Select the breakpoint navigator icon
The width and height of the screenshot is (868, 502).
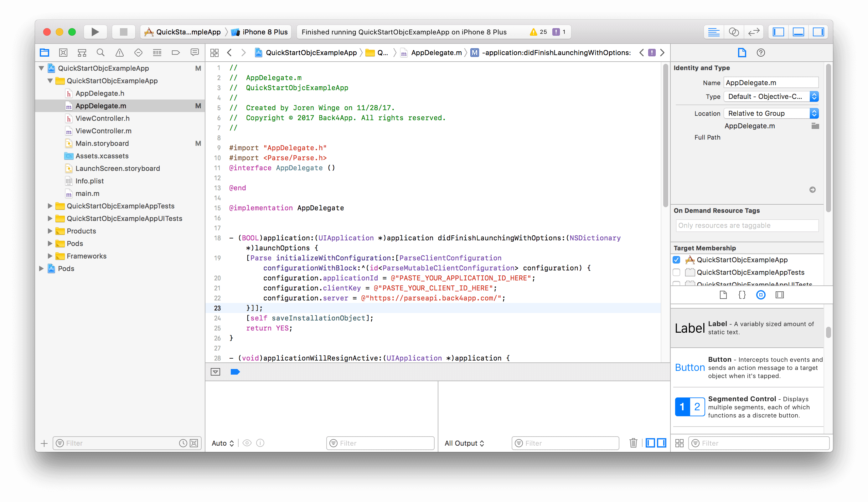[x=176, y=54]
